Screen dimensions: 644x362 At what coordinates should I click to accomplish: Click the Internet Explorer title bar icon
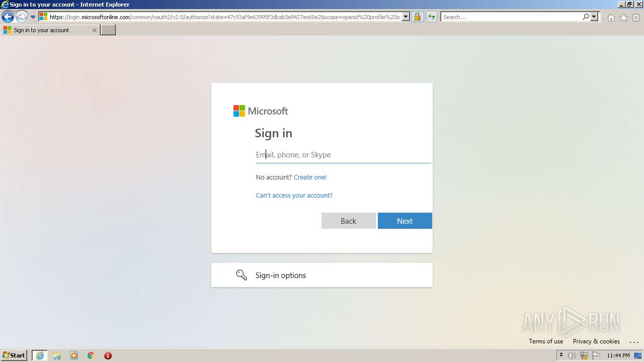click(5, 5)
